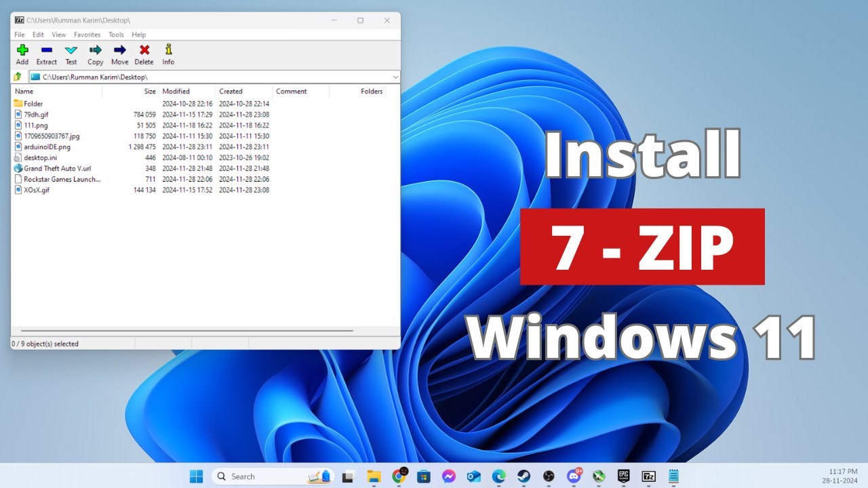Open Epic Games Launcher from the taskbar
The width and height of the screenshot is (868, 488).
point(623,476)
